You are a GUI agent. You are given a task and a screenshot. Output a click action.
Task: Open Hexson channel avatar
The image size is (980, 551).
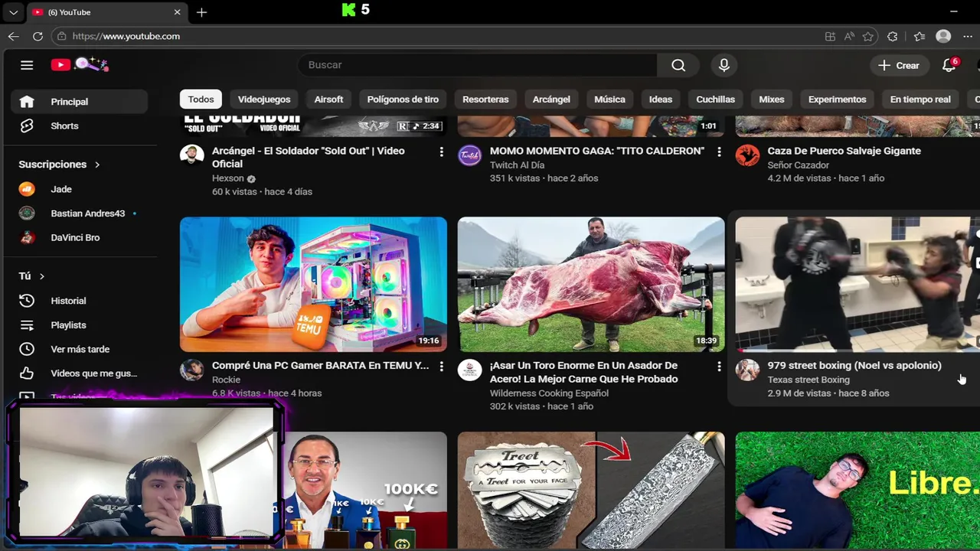click(x=192, y=156)
